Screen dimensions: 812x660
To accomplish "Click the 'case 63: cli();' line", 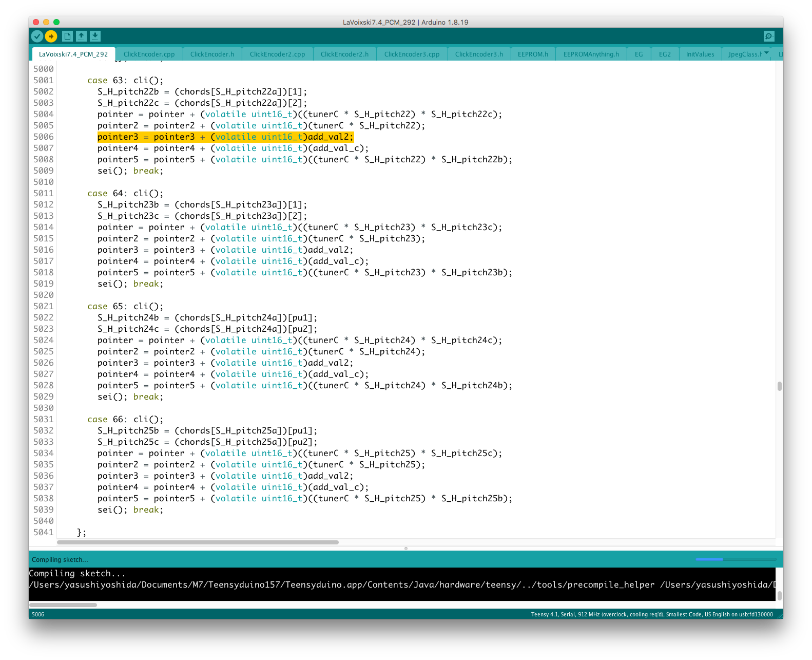I will (125, 80).
